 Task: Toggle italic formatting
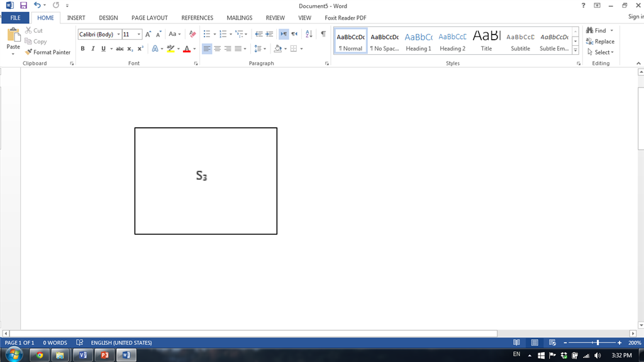click(93, 48)
